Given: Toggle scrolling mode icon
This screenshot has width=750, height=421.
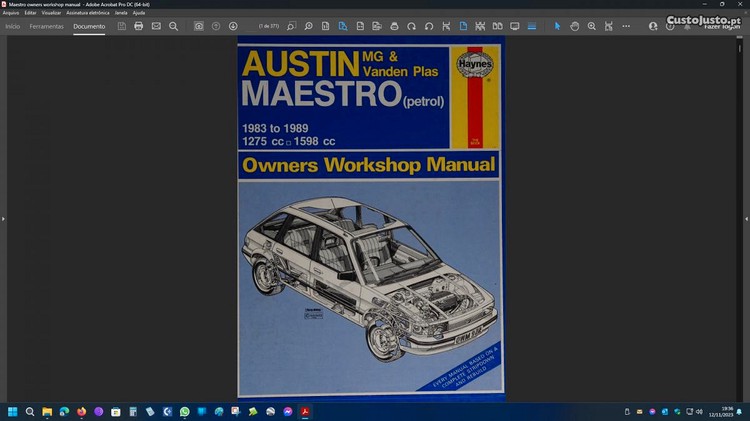Looking at the screenshot, I should [x=532, y=26].
